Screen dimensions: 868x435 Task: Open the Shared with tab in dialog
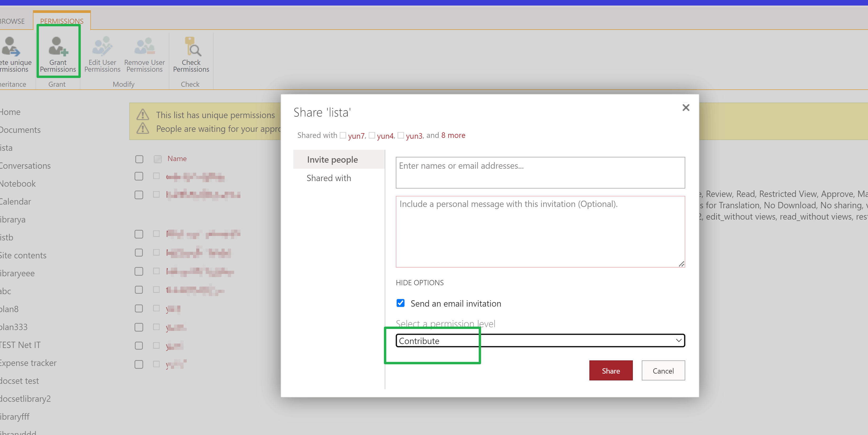coord(329,178)
